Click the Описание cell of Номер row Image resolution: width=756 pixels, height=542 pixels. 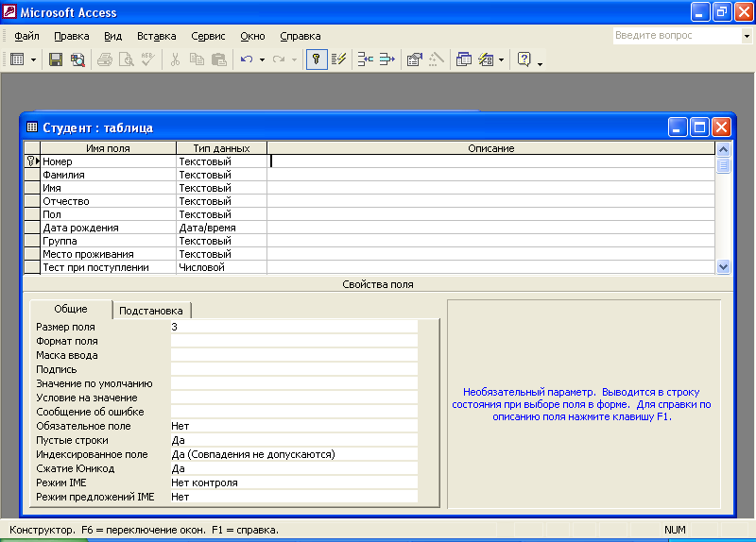click(x=490, y=161)
